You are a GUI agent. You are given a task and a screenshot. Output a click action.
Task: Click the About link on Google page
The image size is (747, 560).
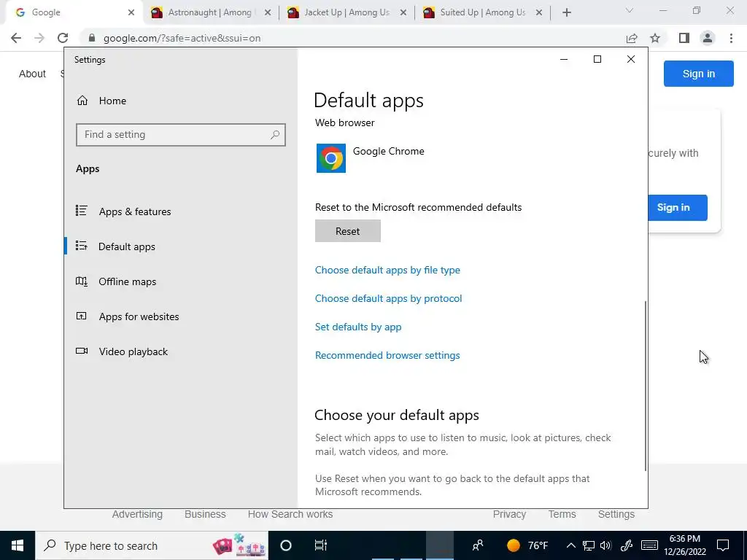click(32, 74)
